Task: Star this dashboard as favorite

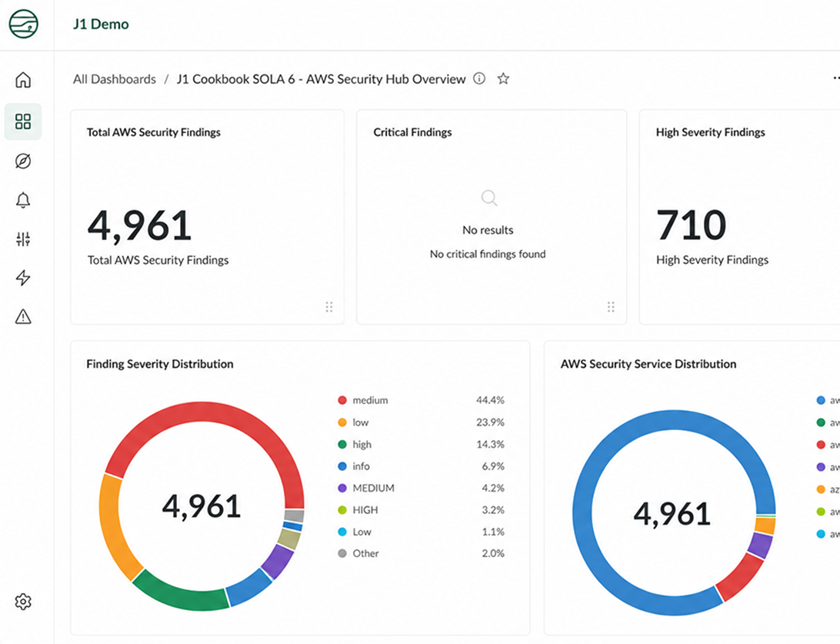Action: click(x=503, y=78)
